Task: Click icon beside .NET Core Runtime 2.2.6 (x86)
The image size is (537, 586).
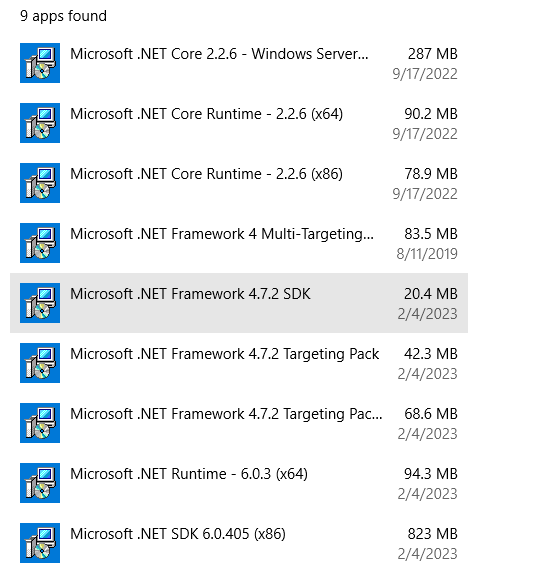Action: click(x=40, y=183)
